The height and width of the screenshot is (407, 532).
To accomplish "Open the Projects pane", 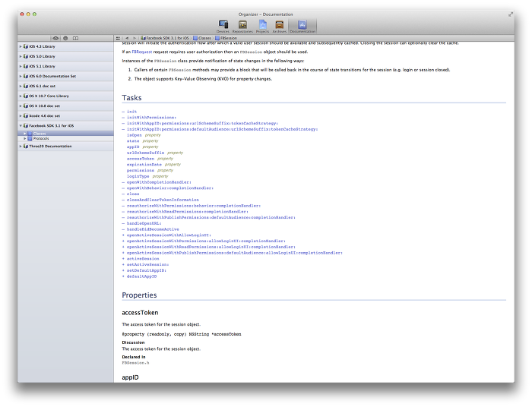I will (263, 26).
